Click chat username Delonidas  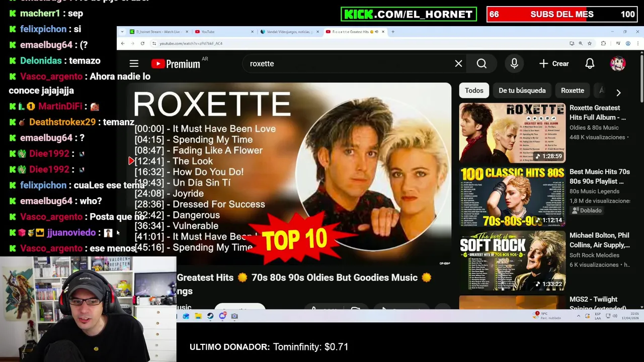(41, 61)
